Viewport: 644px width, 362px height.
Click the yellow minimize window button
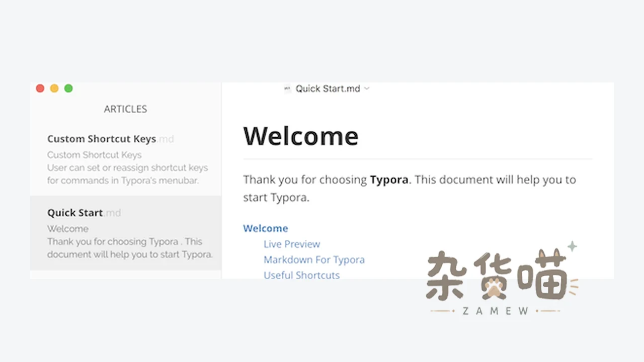54,88
